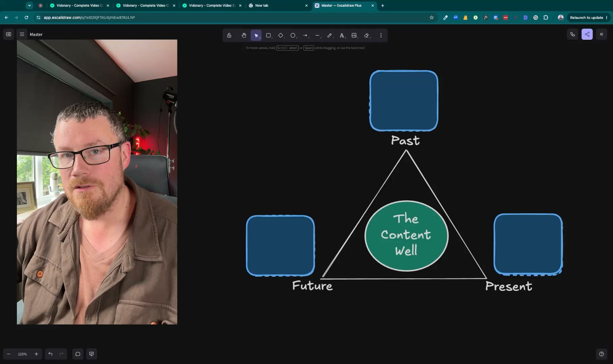Viewport: 613px width, 364px height.
Task: Select Master — Excalidraw Plus tab
Action: point(344,6)
